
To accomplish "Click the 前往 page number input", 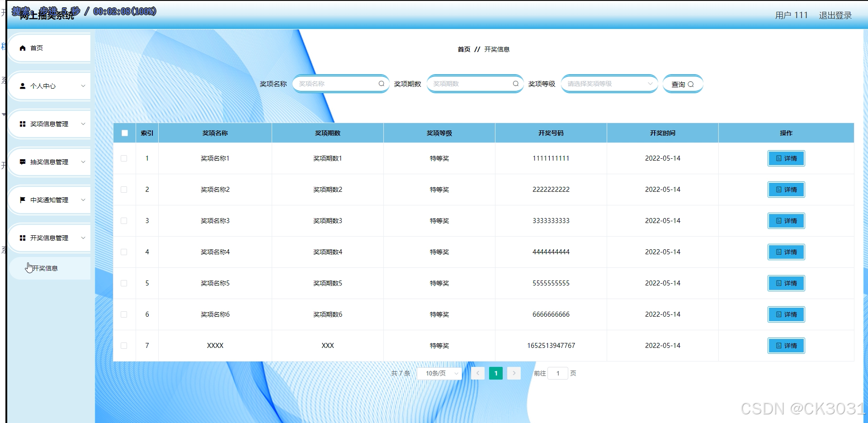I will pyautogui.click(x=558, y=373).
